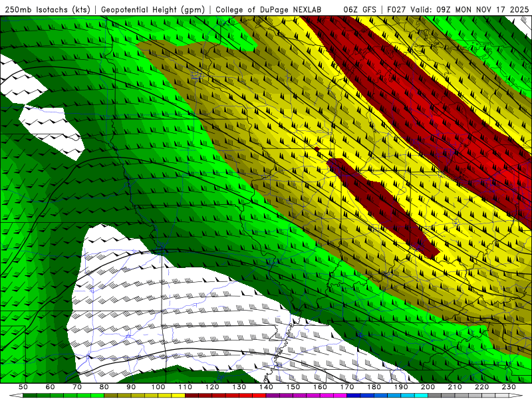
Task: Click the "F027 Valid: 09Z MON NOV 17 2025" text
Action: tap(458, 9)
